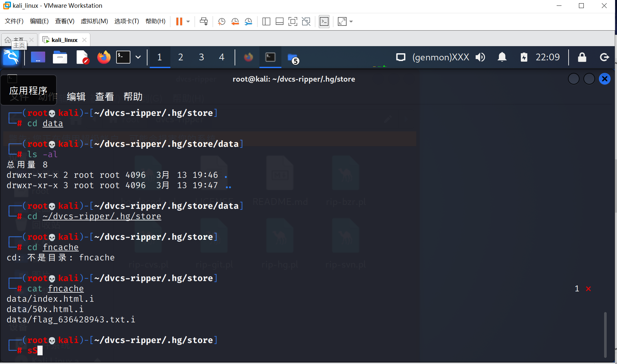Show the VMware console view
Image resolution: width=617 pixels, height=364 pixels.
click(324, 22)
